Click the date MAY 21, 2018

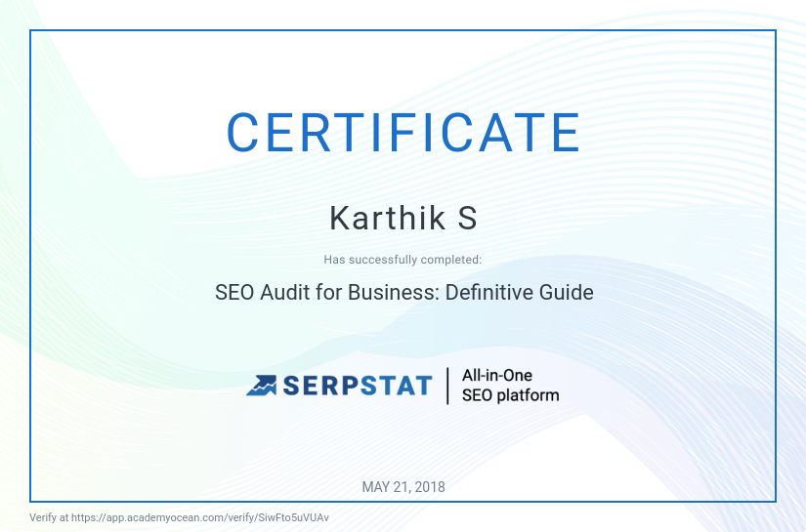pos(403,487)
